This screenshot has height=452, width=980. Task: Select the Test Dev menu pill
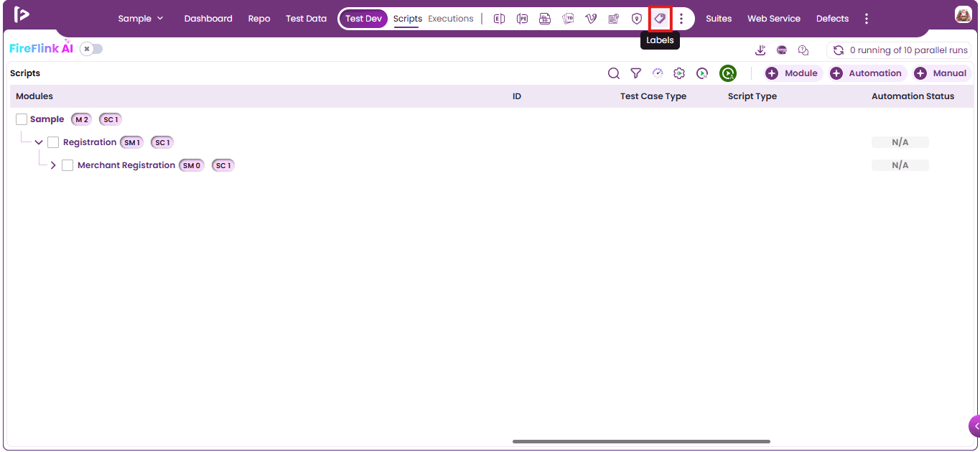(x=364, y=19)
